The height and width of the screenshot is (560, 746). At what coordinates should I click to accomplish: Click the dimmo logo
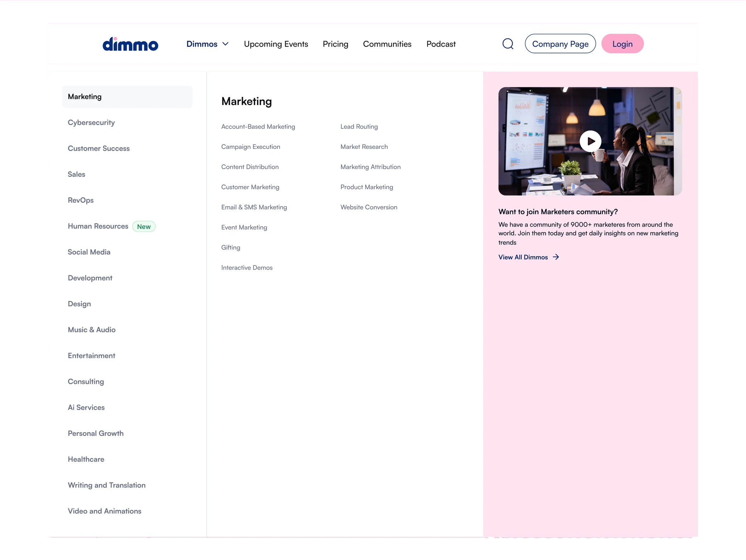(x=130, y=44)
